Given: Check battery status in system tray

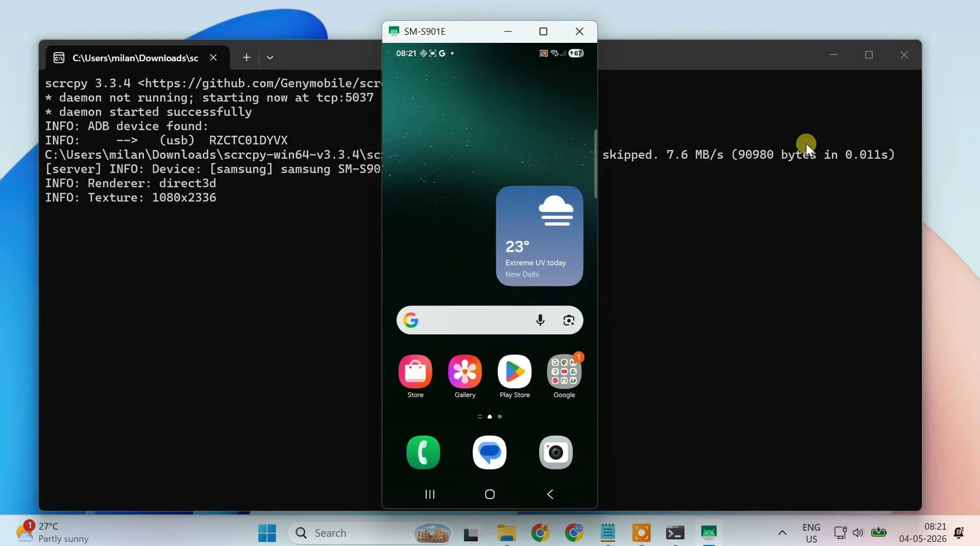Looking at the screenshot, I should [x=879, y=533].
